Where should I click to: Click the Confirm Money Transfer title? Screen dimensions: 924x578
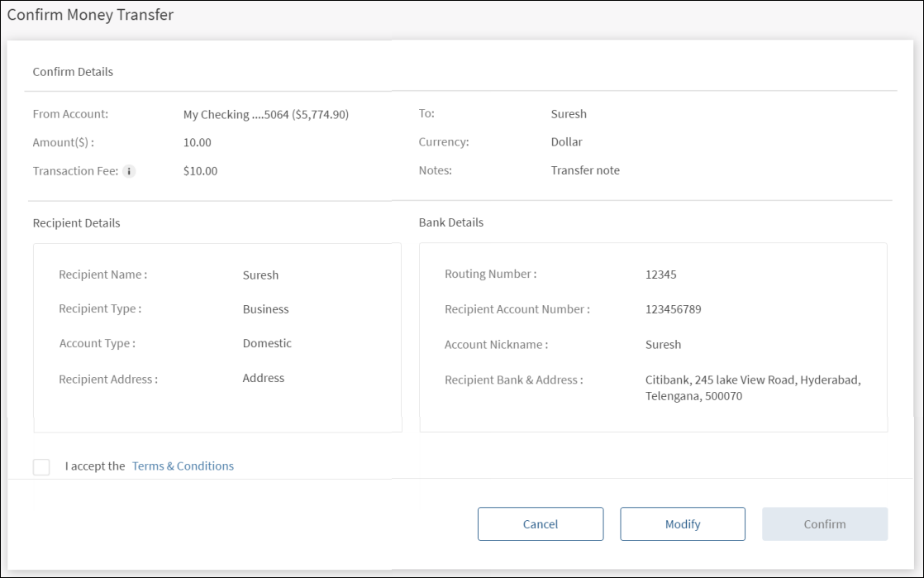(x=90, y=15)
